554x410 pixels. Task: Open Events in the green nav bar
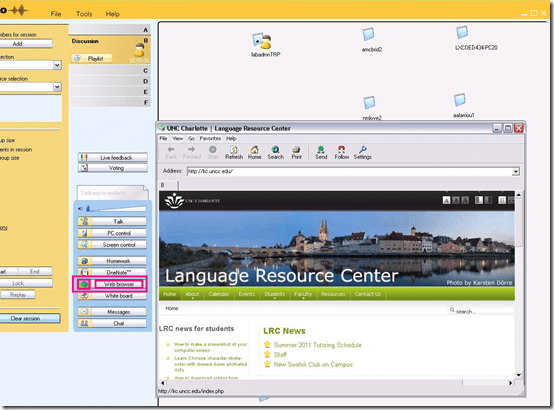click(x=246, y=294)
